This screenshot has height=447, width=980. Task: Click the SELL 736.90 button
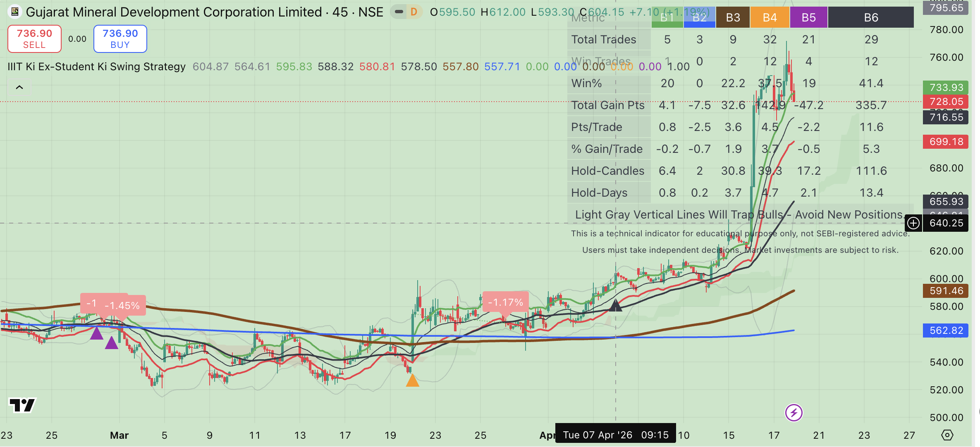click(x=34, y=39)
